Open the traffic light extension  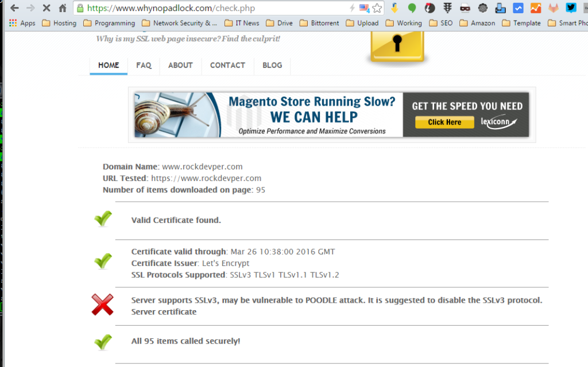click(x=447, y=8)
